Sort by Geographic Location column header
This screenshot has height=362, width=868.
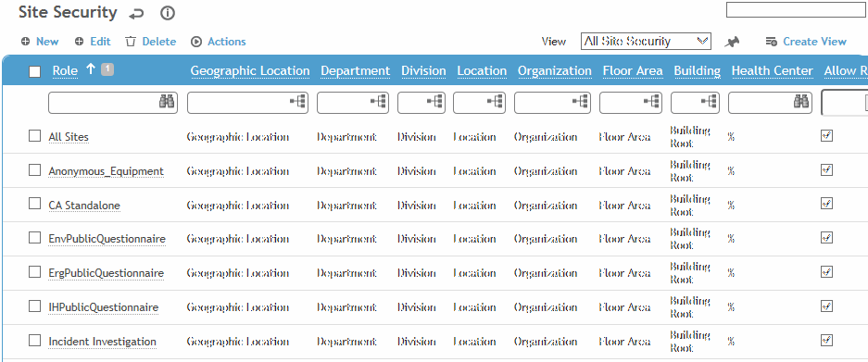tap(250, 71)
